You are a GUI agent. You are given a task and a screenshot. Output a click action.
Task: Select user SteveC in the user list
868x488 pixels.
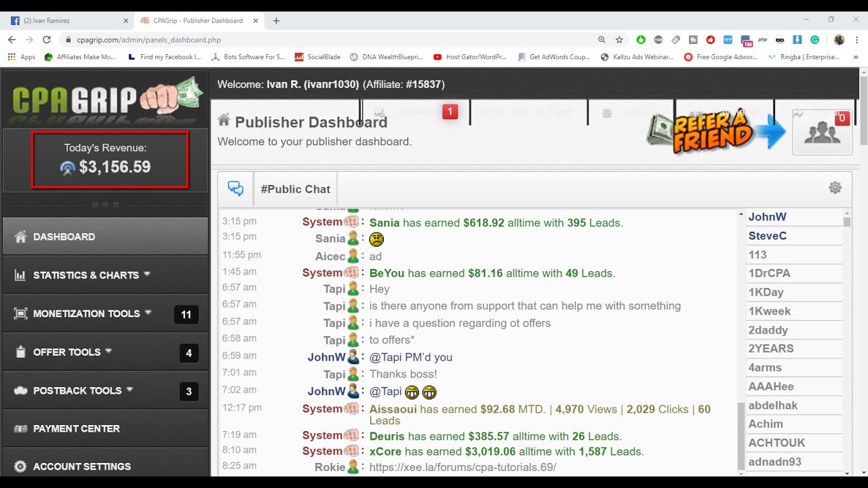pyautogui.click(x=768, y=236)
